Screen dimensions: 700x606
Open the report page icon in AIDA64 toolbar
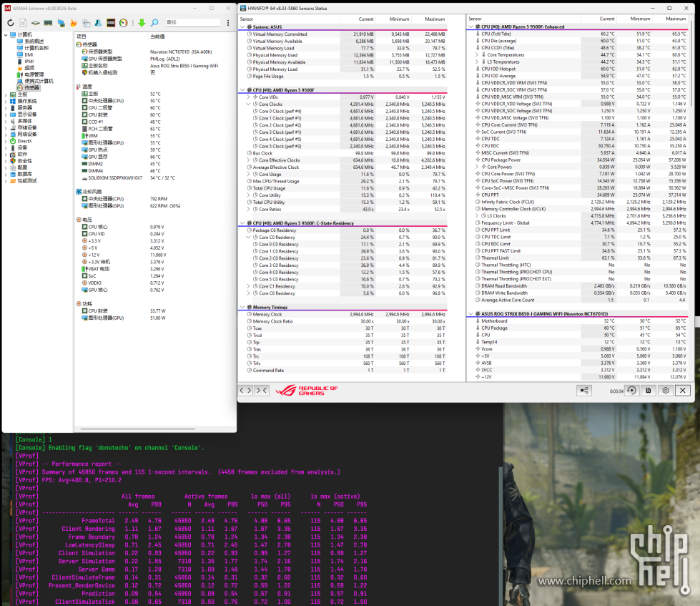coord(23,23)
